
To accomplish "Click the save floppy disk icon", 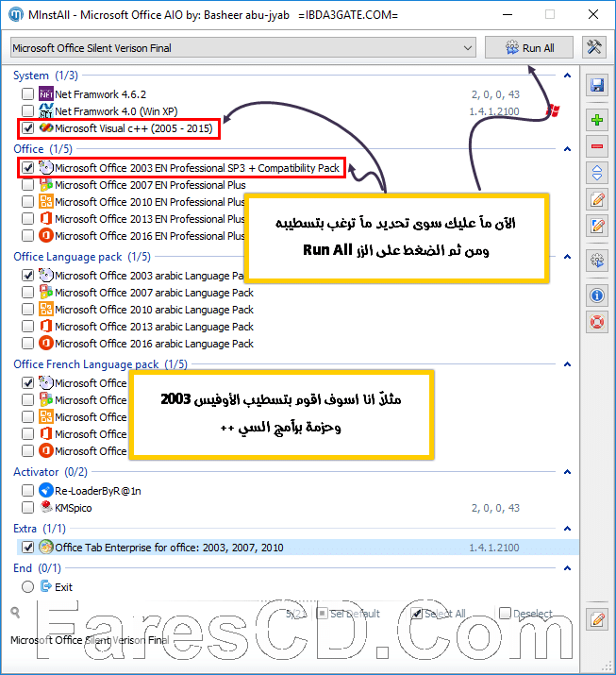I will tap(596, 85).
